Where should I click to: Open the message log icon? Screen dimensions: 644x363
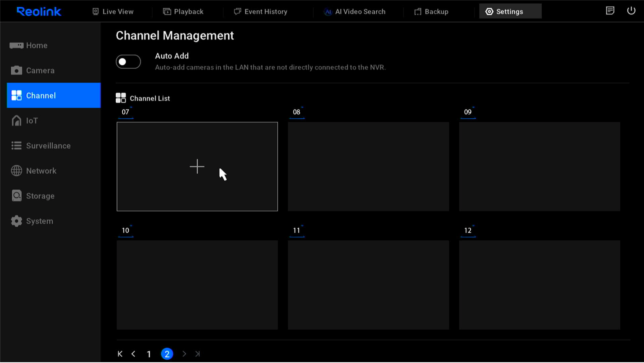point(610,11)
